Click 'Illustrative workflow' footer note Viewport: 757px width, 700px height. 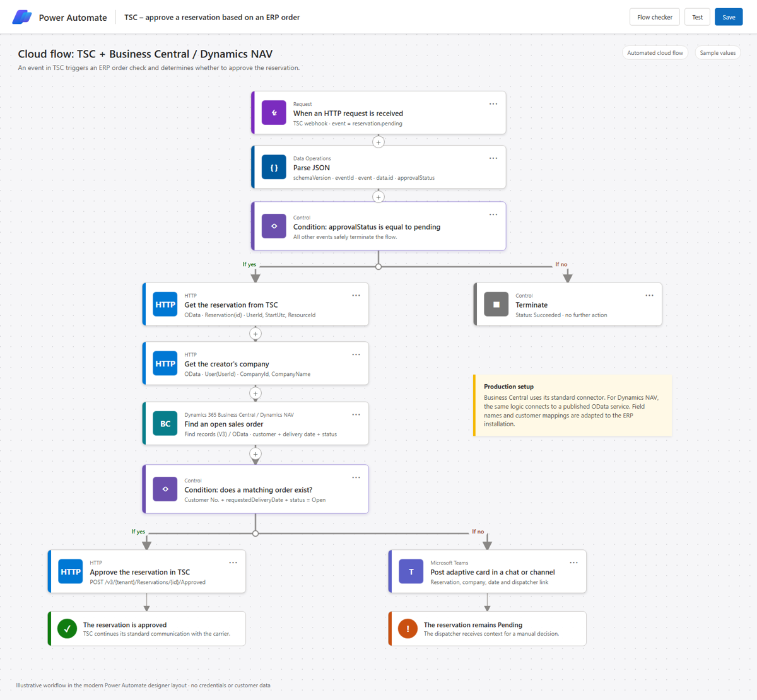point(143,685)
